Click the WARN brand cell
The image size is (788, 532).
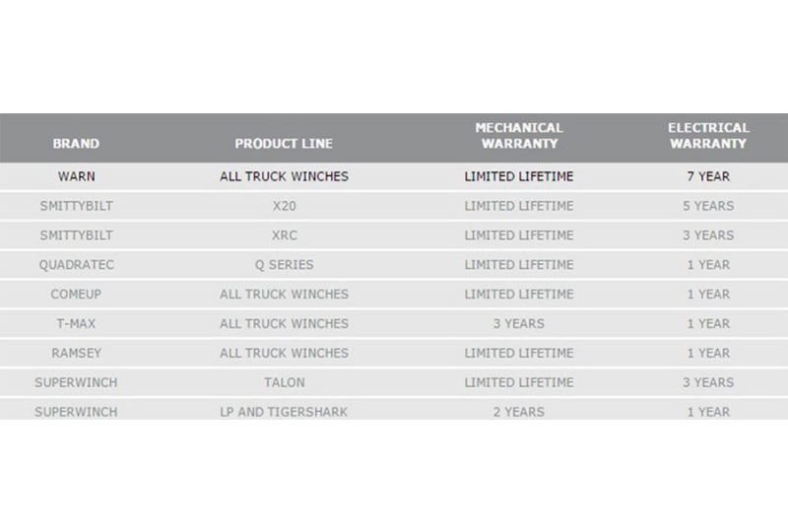[76, 176]
